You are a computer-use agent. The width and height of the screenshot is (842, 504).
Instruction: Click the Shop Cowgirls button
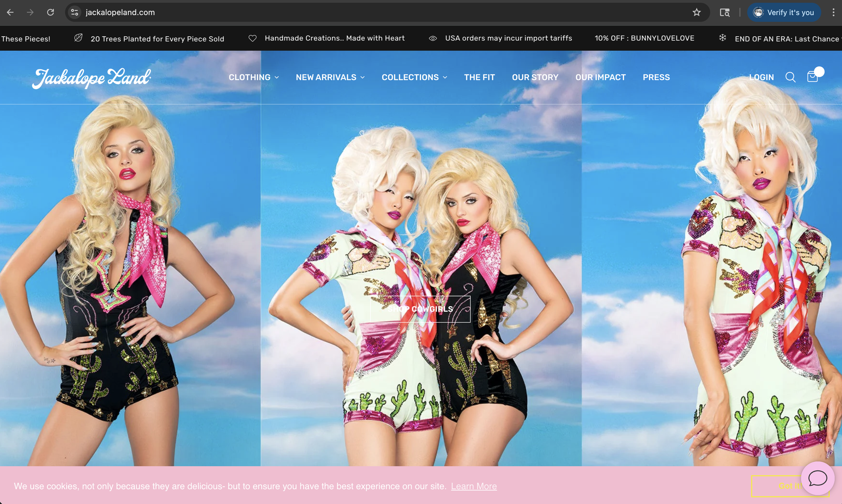420,309
